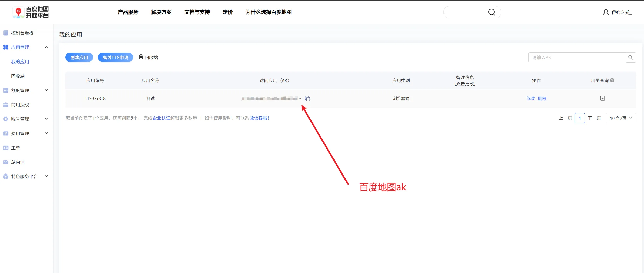The width and height of the screenshot is (644, 273).
Task: Open the recycle bin trash icon
Action: pyautogui.click(x=141, y=57)
